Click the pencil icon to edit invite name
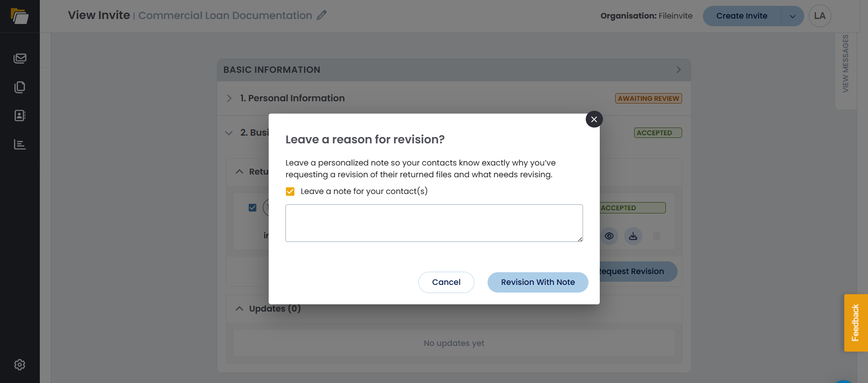Viewport: 868px width, 383px height. 322,15
